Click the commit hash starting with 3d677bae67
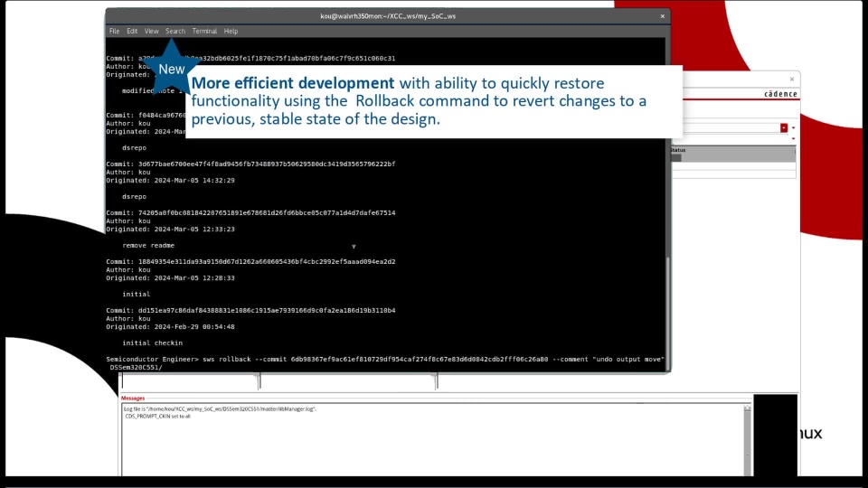The image size is (868, 488). click(267, 164)
